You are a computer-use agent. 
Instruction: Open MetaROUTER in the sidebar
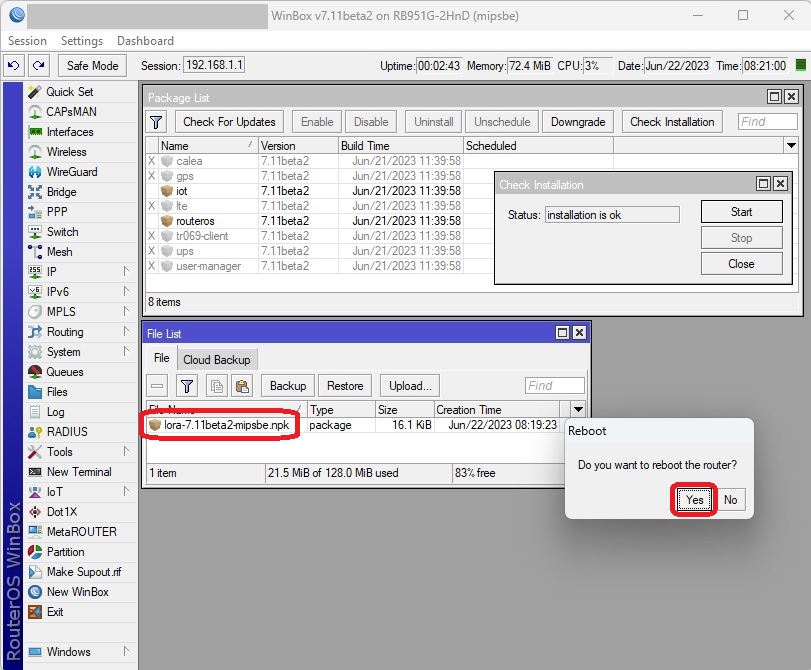[x=81, y=532]
